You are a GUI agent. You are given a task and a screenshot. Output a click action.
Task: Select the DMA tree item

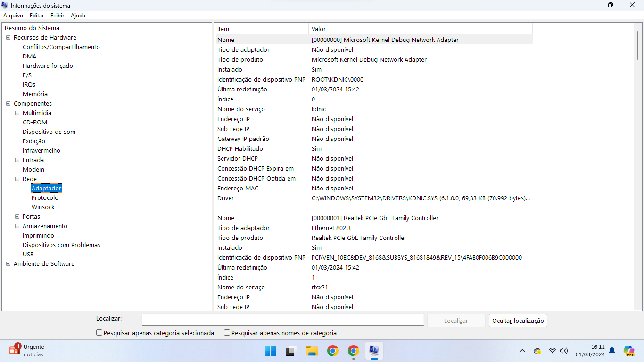click(x=29, y=57)
